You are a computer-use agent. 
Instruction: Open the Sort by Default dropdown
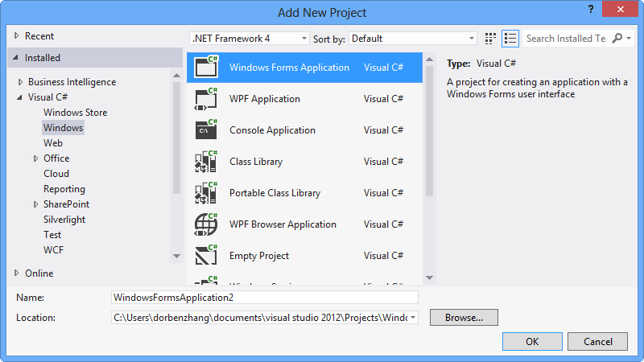point(413,39)
